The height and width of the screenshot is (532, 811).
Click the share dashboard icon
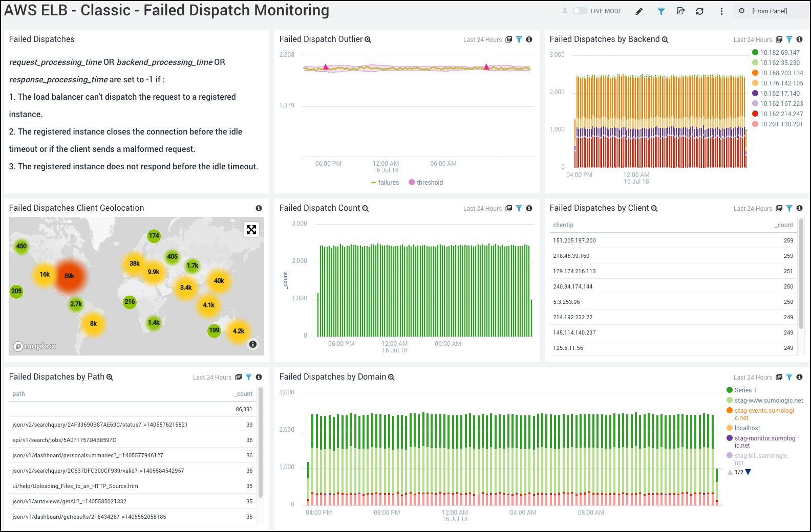coord(680,11)
